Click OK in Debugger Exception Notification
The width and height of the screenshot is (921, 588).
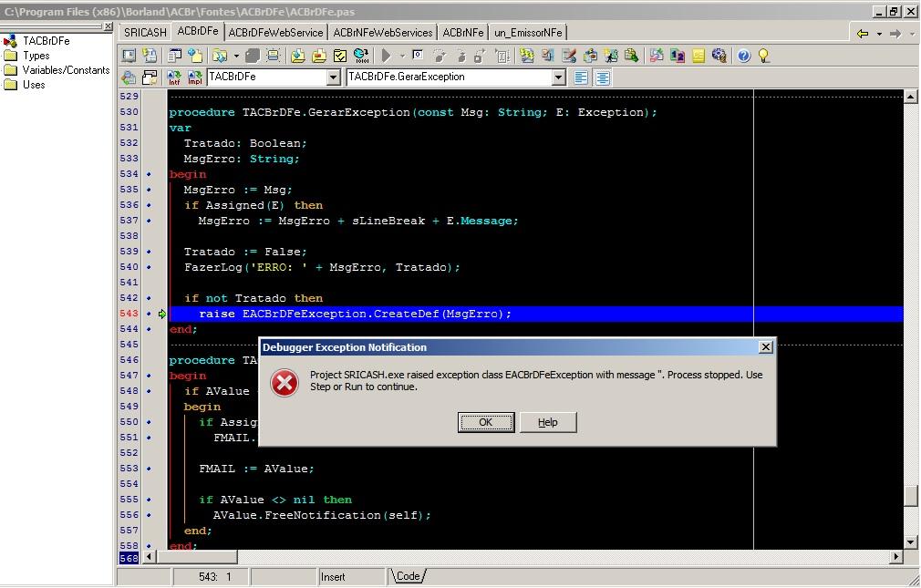click(486, 422)
